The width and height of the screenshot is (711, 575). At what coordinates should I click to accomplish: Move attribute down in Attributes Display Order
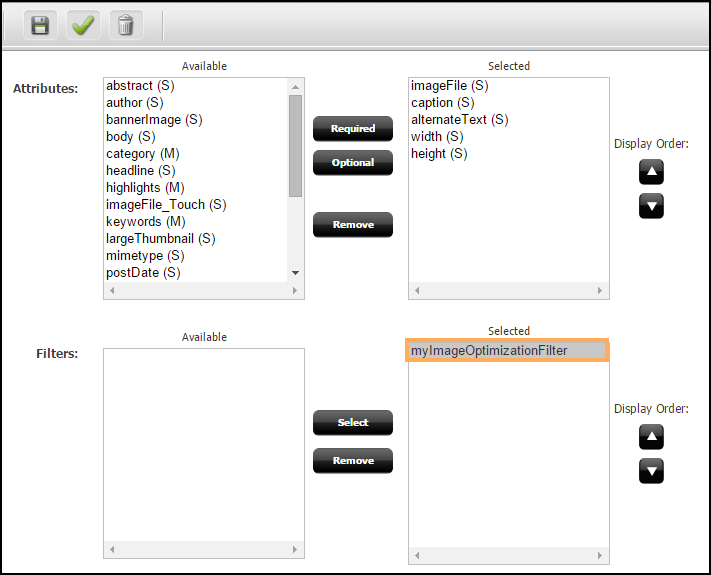coord(651,206)
